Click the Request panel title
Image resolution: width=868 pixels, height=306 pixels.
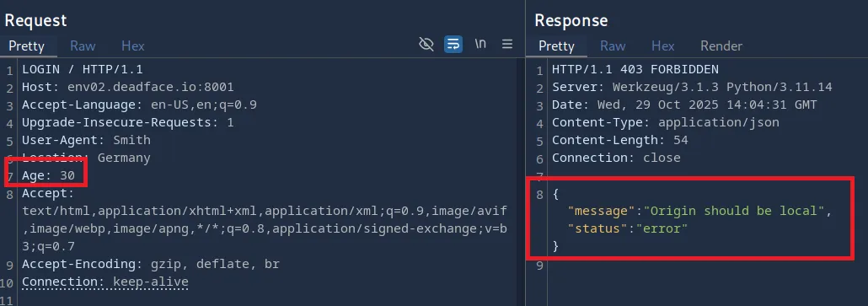36,20
